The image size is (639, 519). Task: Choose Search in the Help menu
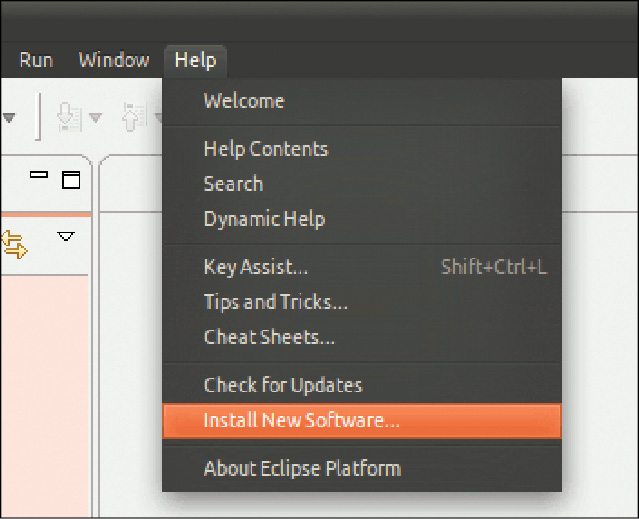233,184
